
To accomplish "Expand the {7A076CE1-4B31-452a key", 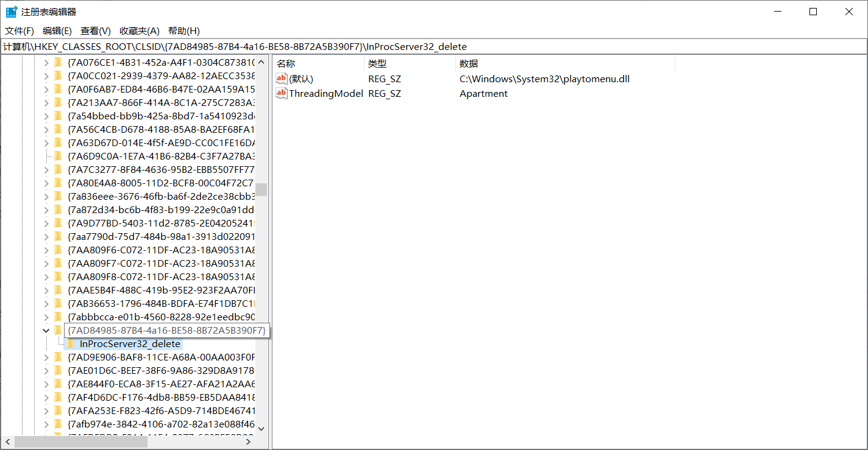I will [46, 62].
